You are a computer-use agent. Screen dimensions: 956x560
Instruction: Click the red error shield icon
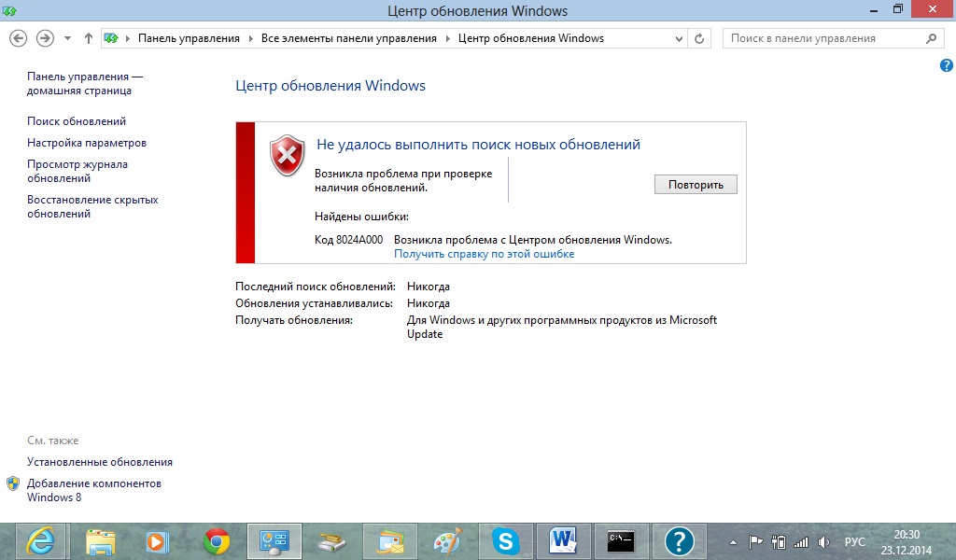coord(288,156)
